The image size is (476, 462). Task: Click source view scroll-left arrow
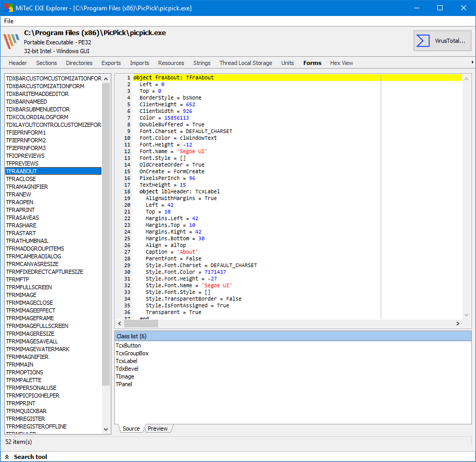(x=120, y=324)
